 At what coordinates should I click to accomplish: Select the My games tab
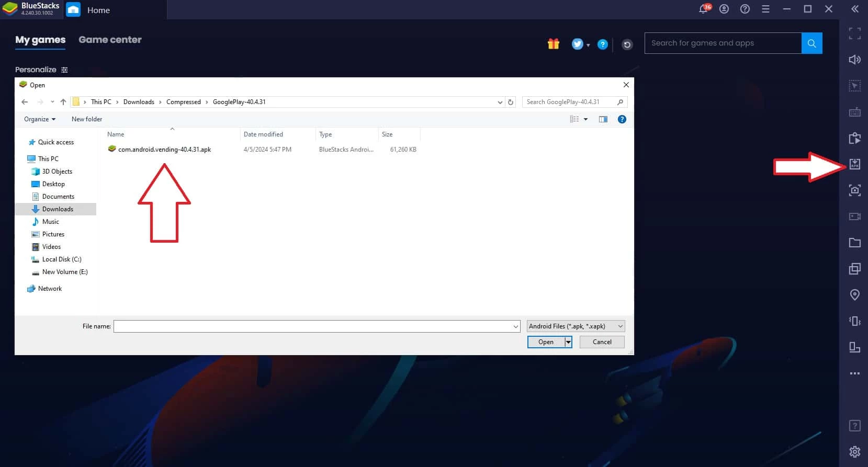tap(40, 40)
